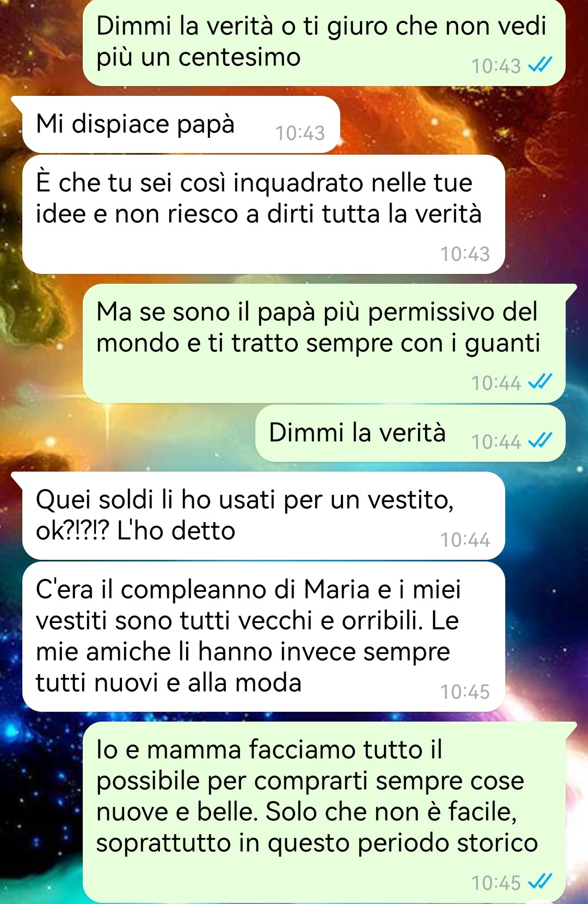Tap the 'Quei soldi li ho usati' message
Image resolution: width=588 pixels, height=904 pixels.
pos(264,516)
